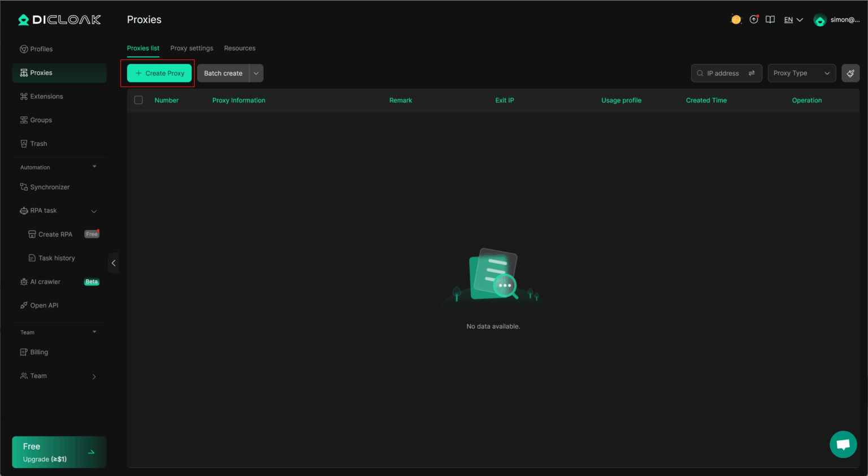Open the AI crawler feature

(x=45, y=282)
